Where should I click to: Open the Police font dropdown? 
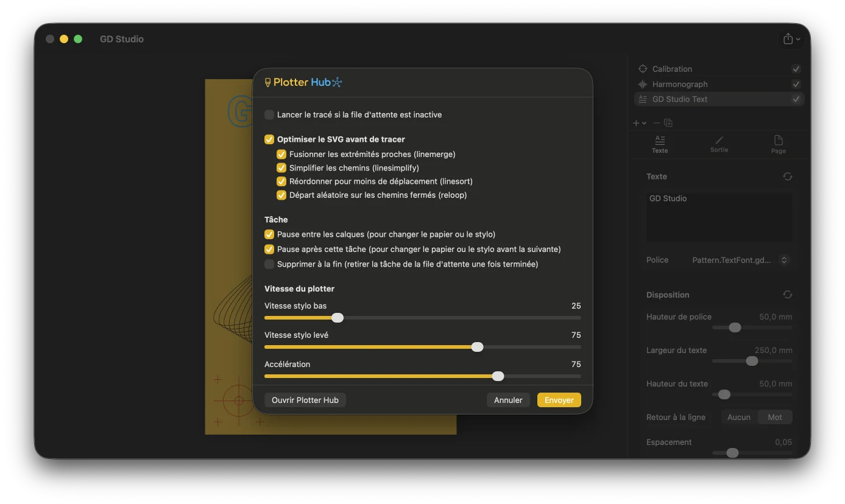coord(741,260)
